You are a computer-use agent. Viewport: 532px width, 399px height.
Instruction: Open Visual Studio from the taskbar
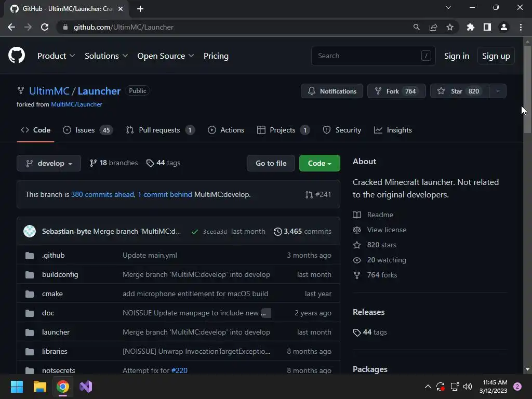pos(86,387)
